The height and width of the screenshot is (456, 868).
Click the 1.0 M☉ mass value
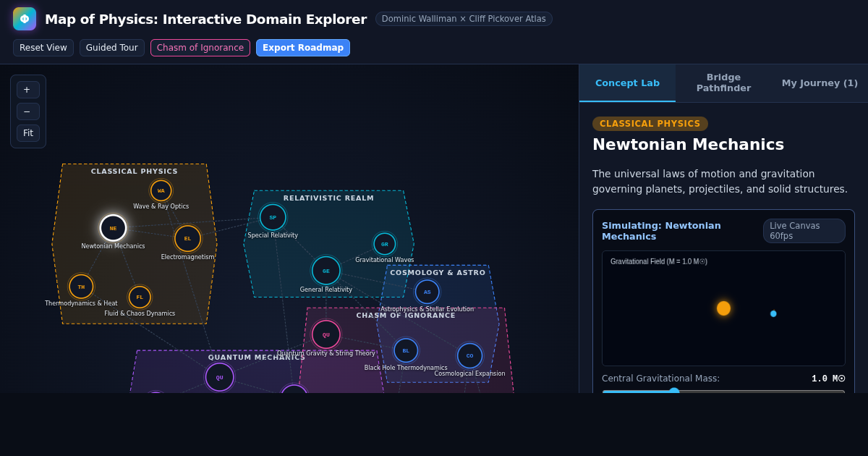[x=828, y=379]
